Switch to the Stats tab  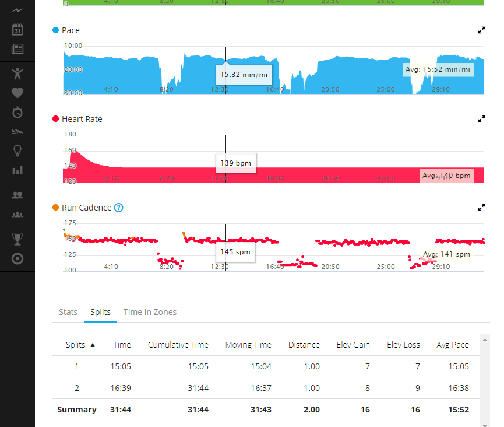68,312
